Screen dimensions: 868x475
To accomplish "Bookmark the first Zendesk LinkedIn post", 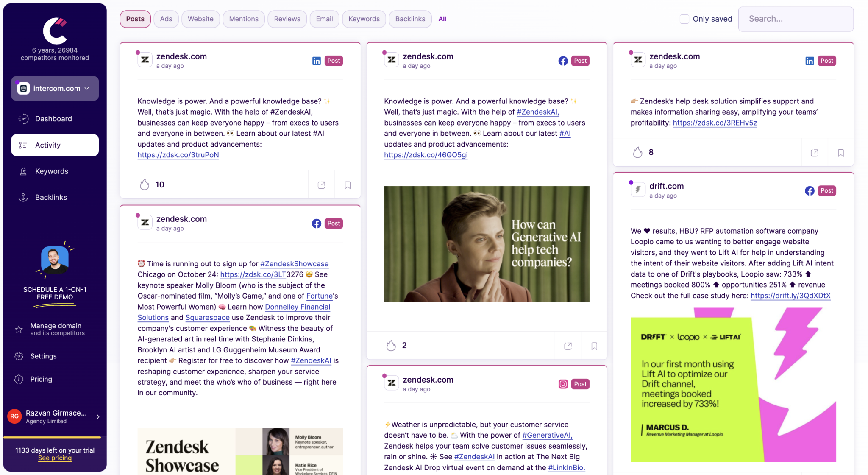I will 348,185.
